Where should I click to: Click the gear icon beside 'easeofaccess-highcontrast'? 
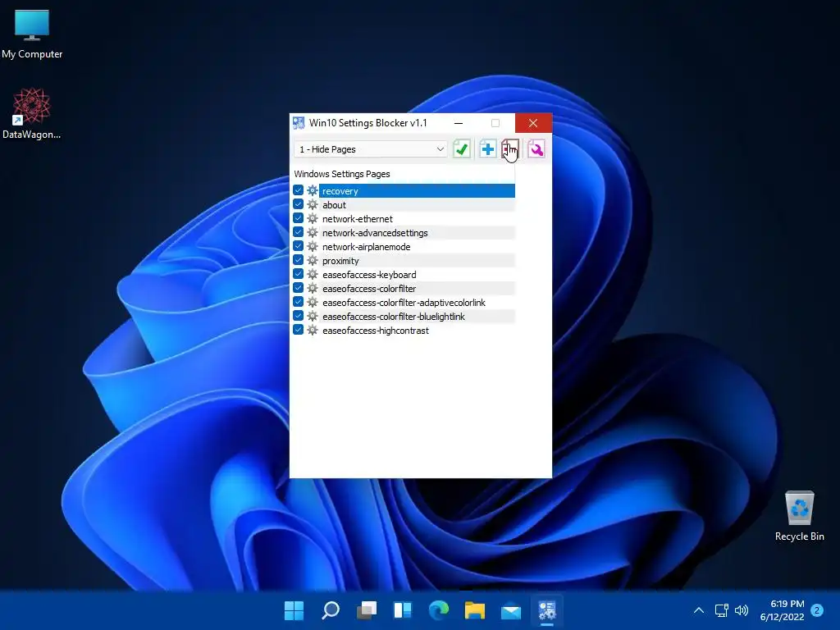tap(313, 330)
